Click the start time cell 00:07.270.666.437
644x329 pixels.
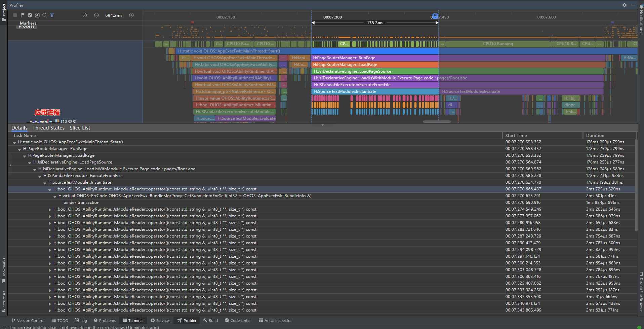click(523, 189)
